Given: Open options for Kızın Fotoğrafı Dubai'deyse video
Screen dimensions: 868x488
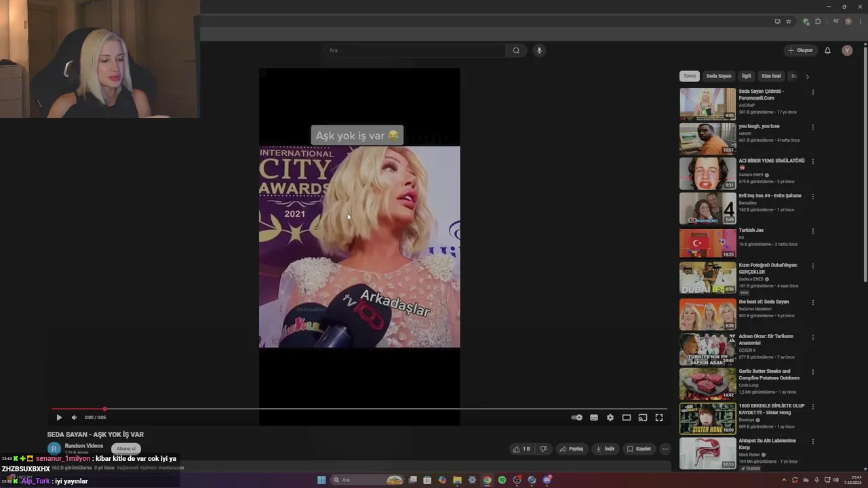Looking at the screenshot, I should point(812,266).
